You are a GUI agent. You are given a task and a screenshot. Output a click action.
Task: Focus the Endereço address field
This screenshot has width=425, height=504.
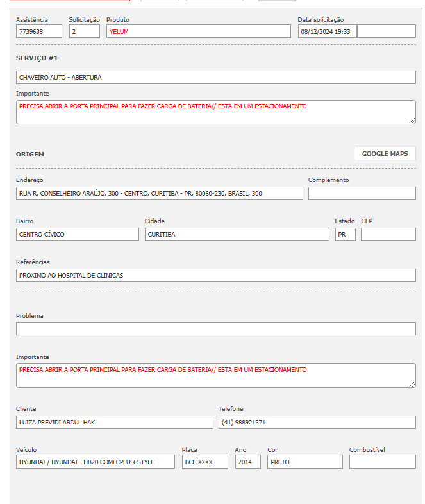click(x=159, y=194)
